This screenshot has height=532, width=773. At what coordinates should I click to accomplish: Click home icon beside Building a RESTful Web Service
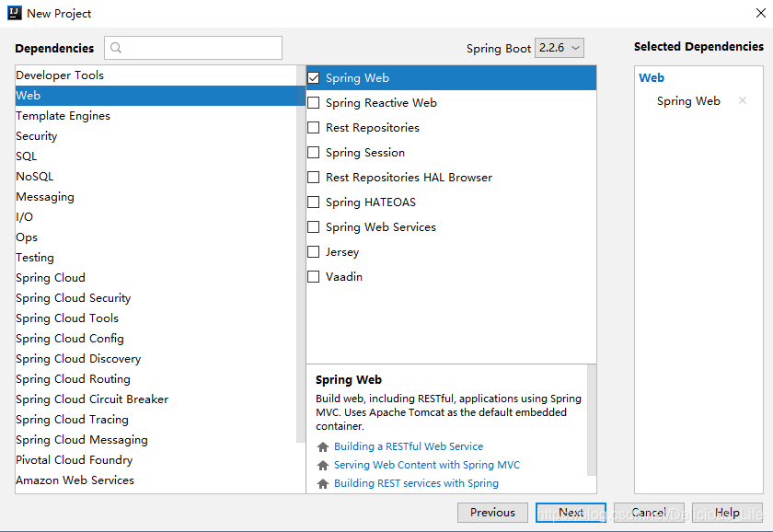[323, 446]
